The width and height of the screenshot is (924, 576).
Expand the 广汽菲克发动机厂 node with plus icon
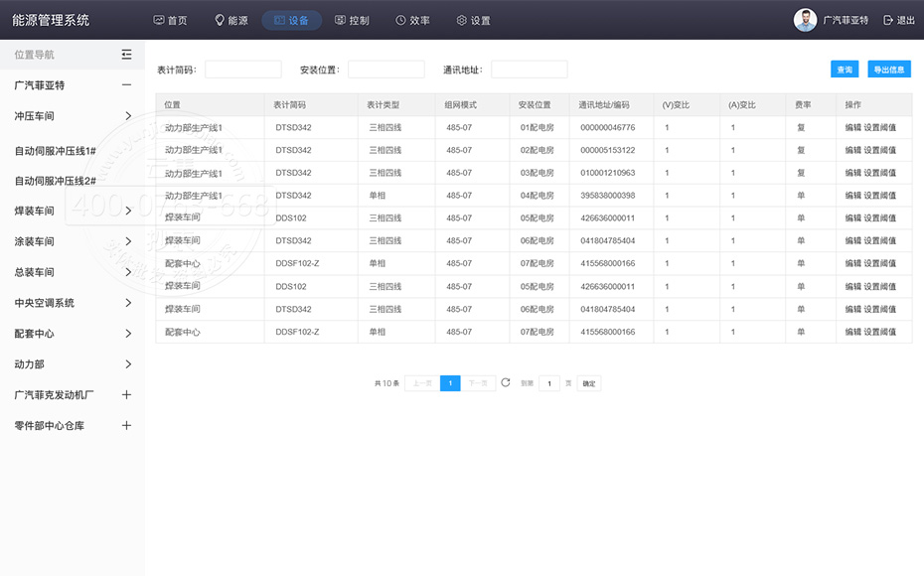pos(126,395)
